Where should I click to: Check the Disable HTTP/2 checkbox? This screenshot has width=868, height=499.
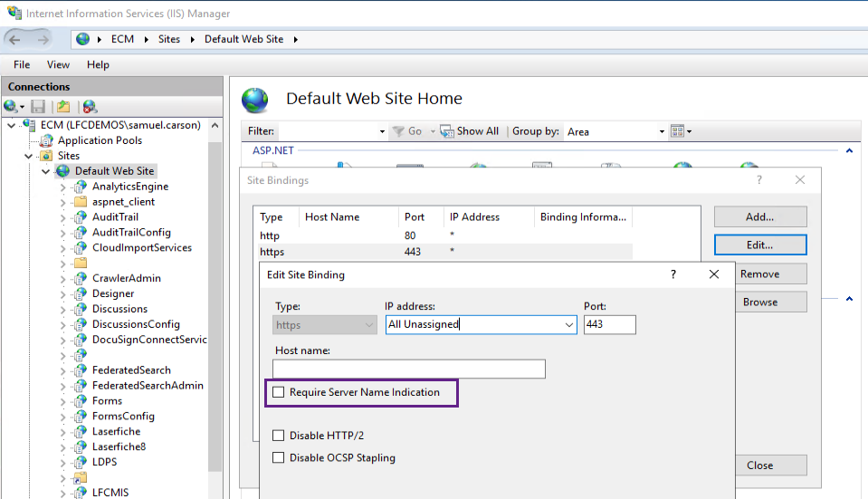point(279,436)
